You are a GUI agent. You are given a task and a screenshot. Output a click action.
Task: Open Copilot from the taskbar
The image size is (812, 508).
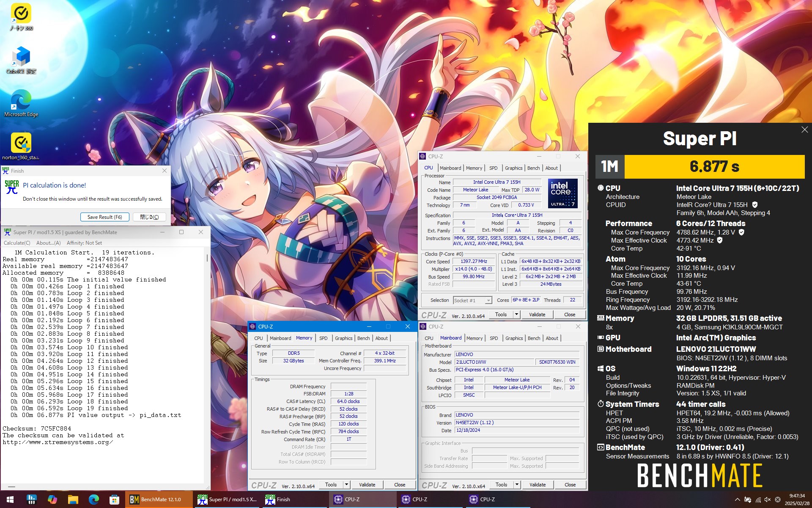pos(52,500)
